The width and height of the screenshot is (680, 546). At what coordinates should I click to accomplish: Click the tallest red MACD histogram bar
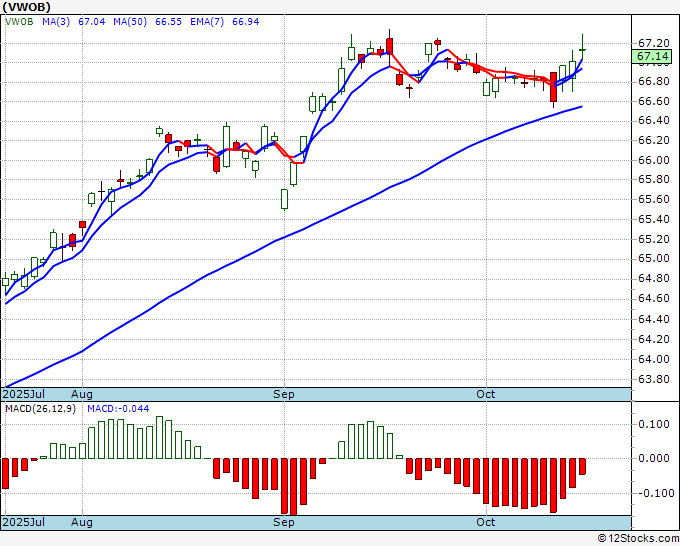[294, 486]
